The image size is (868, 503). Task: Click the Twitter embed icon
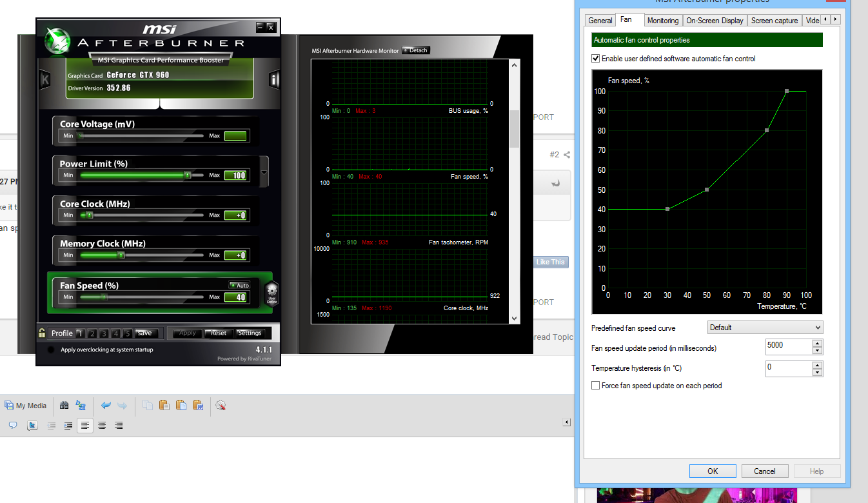click(x=32, y=426)
